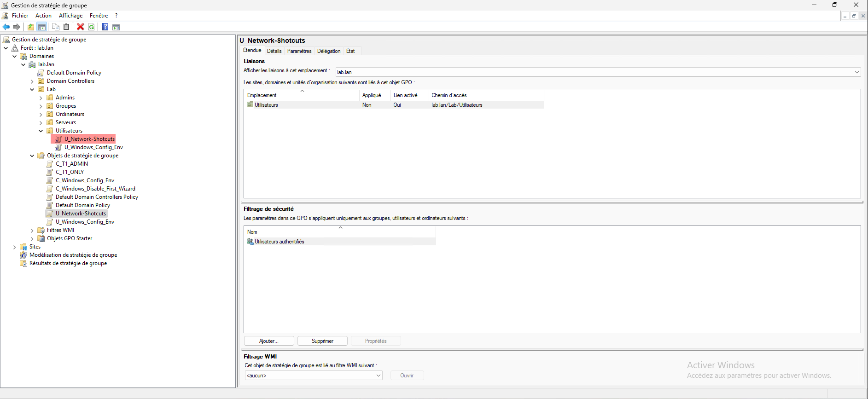Sort by the Emplacement column header
The image size is (868, 399).
tap(302, 95)
